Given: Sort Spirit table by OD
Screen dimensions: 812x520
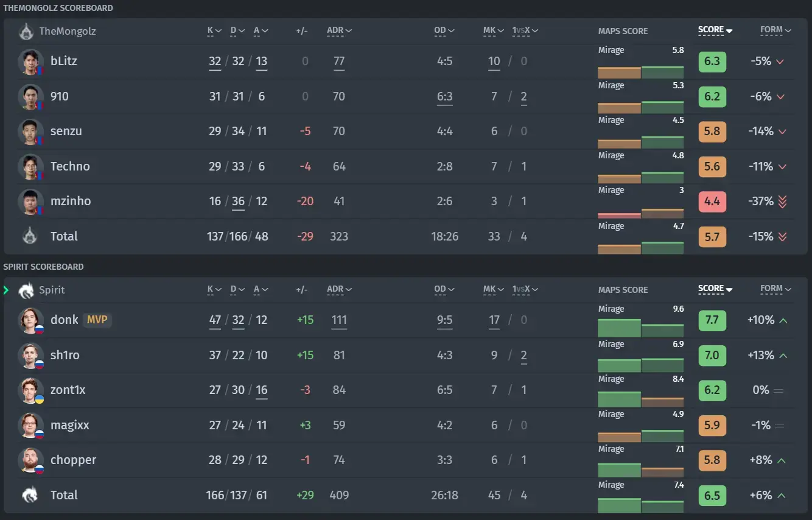Looking at the screenshot, I should pyautogui.click(x=444, y=290).
